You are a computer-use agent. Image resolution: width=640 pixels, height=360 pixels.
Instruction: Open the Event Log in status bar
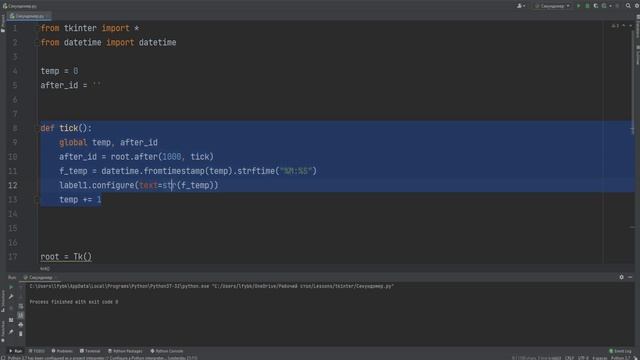tap(620, 351)
